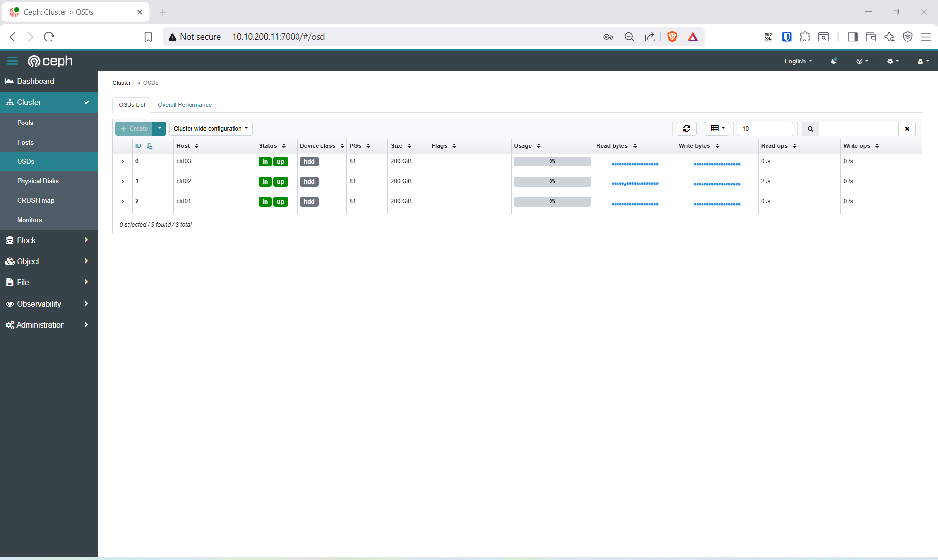The image size is (938, 560).
Task: Collapse the Cluster sidebar section
Action: 49,102
